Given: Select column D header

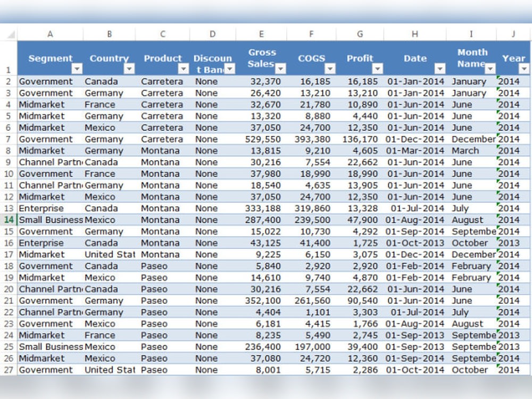Looking at the screenshot, I should coord(213,34).
